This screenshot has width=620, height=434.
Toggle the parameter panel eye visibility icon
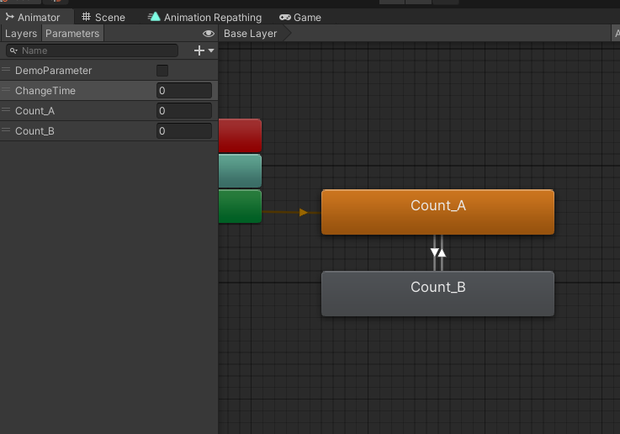click(x=208, y=34)
